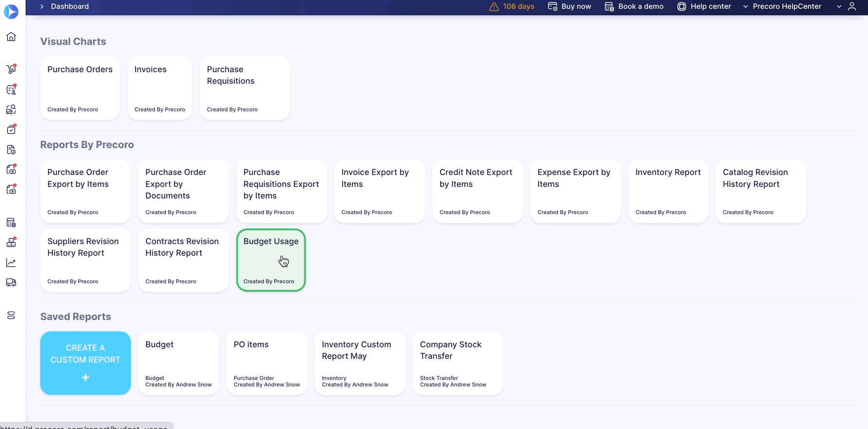This screenshot has width=868, height=429.
Task: Open Suppliers Revision History Report
Action: [x=86, y=260]
